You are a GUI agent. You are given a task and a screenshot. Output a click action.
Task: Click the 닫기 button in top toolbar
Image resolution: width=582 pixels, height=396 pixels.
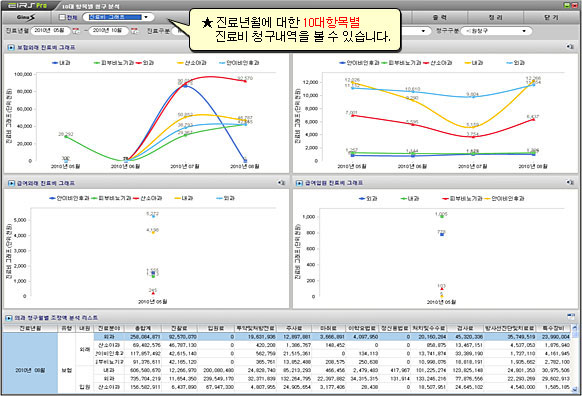[x=551, y=17]
